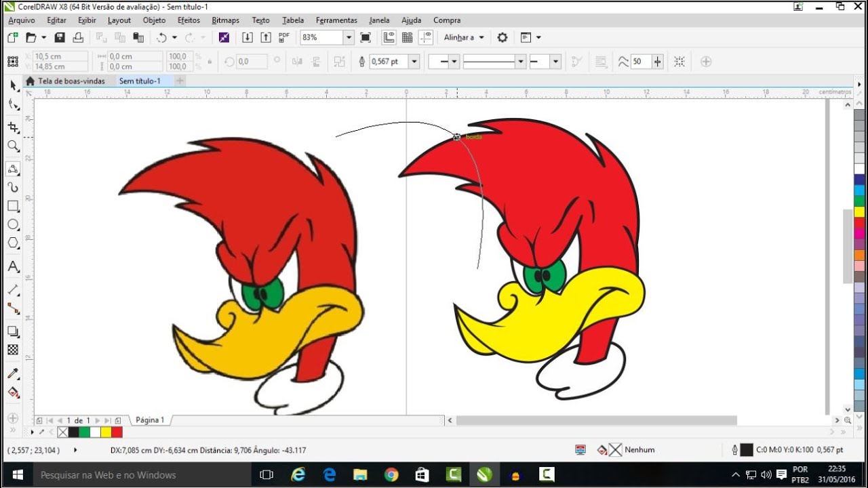Open the Compra menu link
The image size is (868, 488).
447,20
